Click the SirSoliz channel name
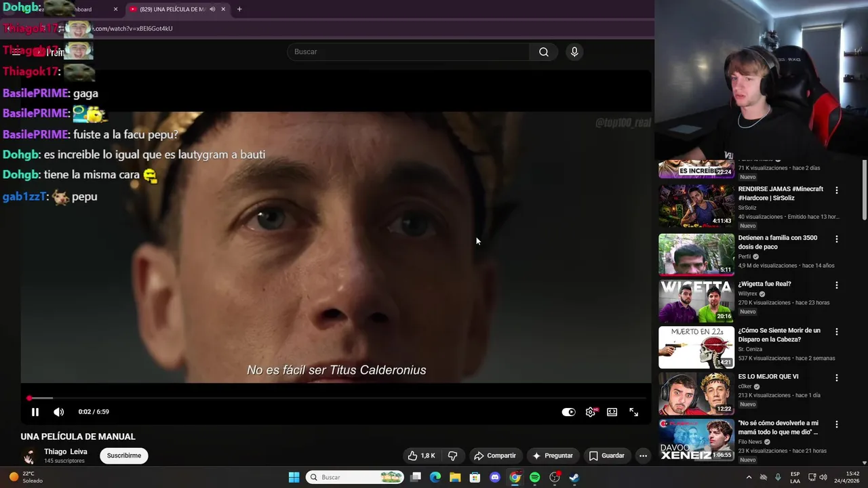Screen dimensions: 868x488 tap(747, 208)
